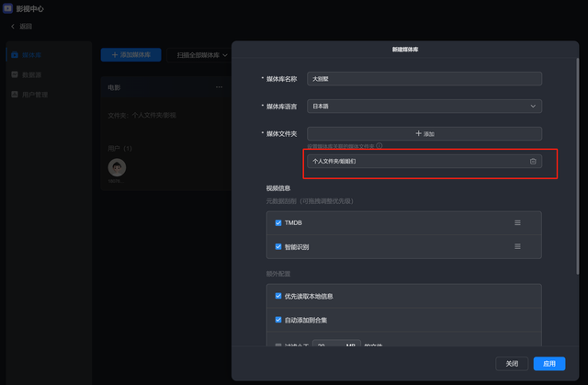
Task: Click the 电影 library card title
Action: click(114, 87)
